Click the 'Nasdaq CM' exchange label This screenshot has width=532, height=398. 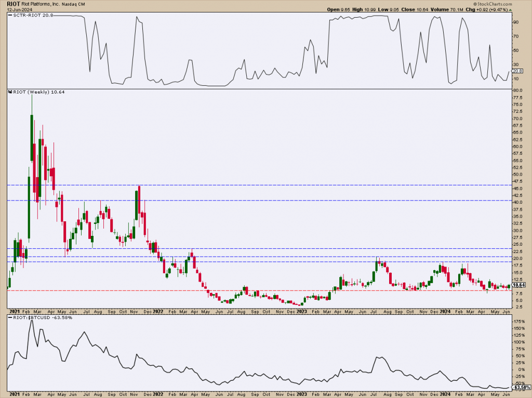[x=74, y=4]
